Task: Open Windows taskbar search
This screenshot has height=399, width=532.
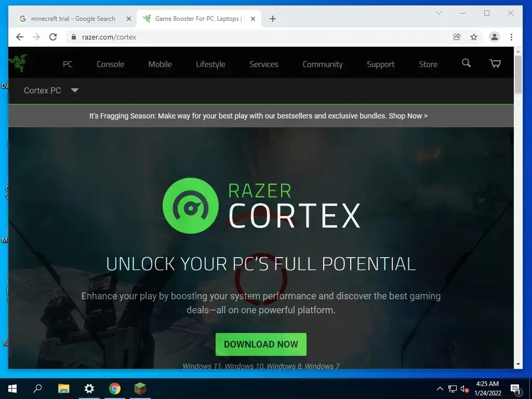Action: tap(37, 389)
